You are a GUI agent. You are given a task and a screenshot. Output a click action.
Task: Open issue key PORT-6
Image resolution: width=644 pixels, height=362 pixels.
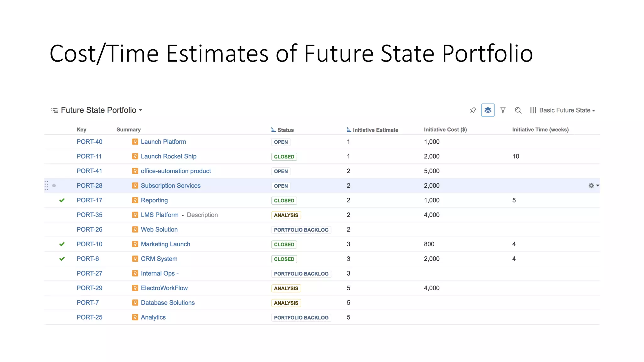click(87, 259)
